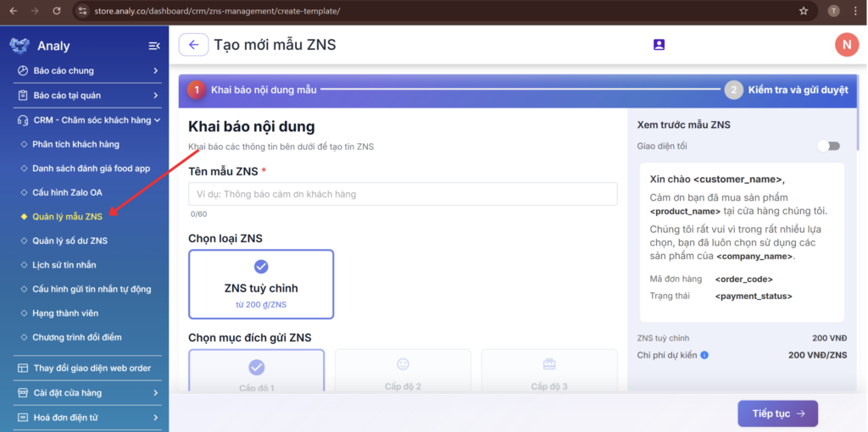Click the purple contact card icon
The image size is (868, 432).
(x=659, y=45)
